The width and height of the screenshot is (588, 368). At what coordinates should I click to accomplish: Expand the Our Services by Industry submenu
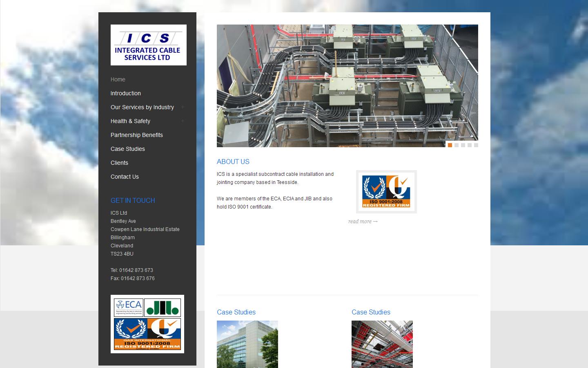pos(183,107)
